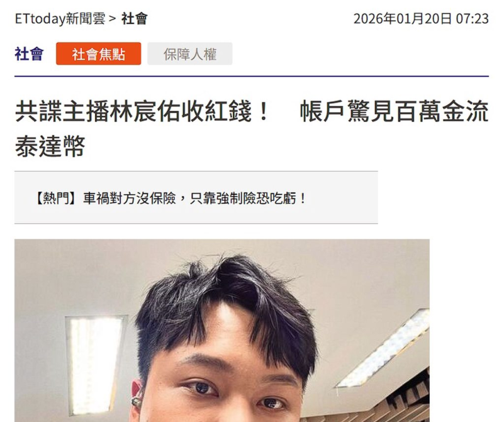Click the 帳戶驚見百萬金流 part of the headline

[x=394, y=111]
